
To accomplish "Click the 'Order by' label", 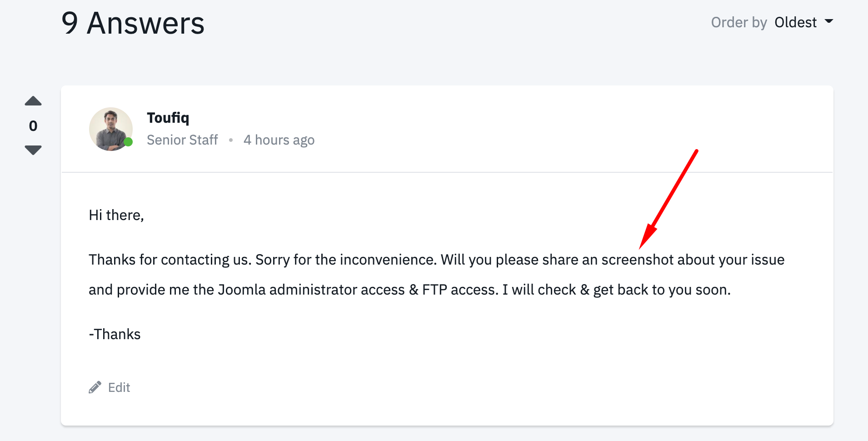I will [739, 22].
